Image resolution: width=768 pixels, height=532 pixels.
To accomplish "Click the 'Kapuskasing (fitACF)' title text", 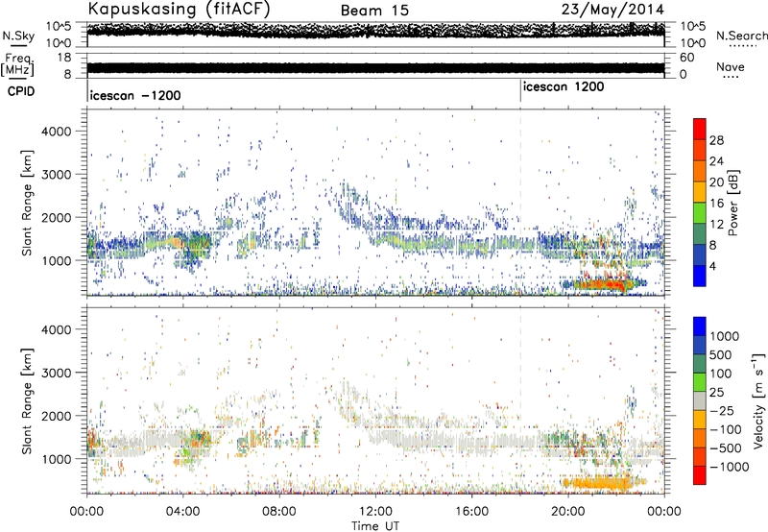I will click(179, 9).
